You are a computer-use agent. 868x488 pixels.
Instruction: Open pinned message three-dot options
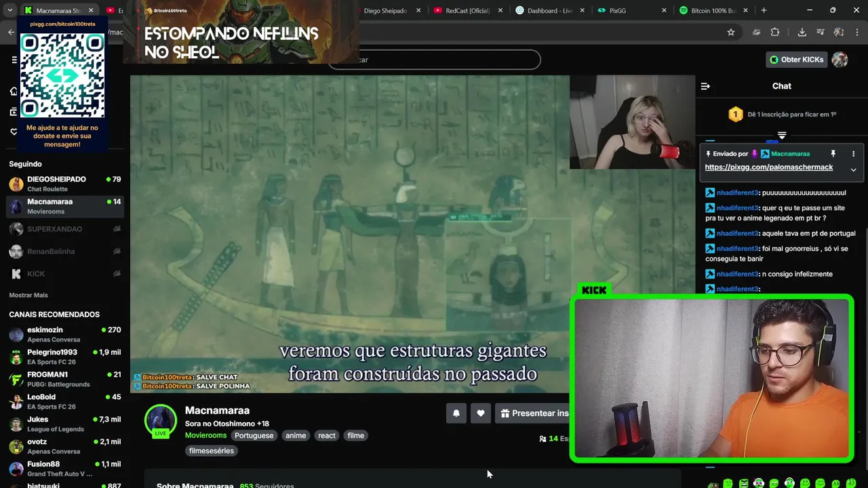(853, 154)
